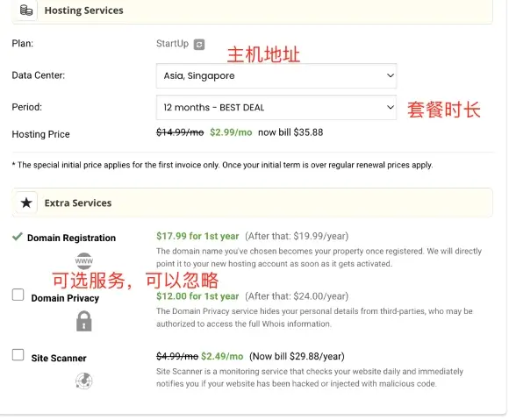Click the Data Center dropdown chevron arrow
The height and width of the screenshot is (420, 509).
(x=391, y=75)
